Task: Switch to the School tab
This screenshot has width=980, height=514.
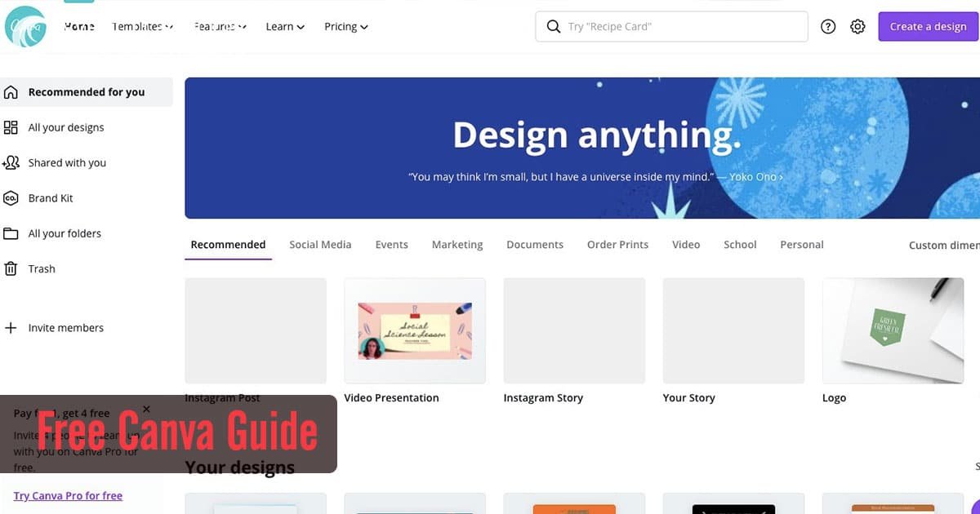Action: [740, 245]
